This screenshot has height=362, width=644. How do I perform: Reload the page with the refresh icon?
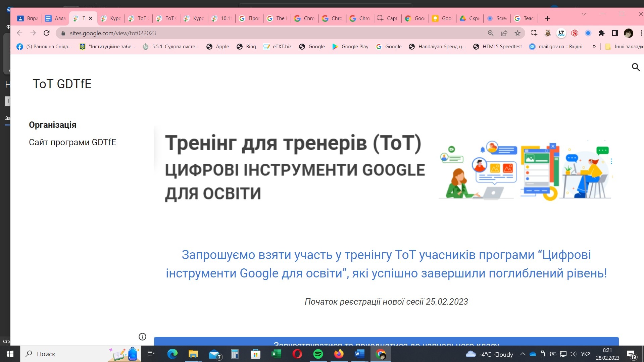tap(47, 33)
